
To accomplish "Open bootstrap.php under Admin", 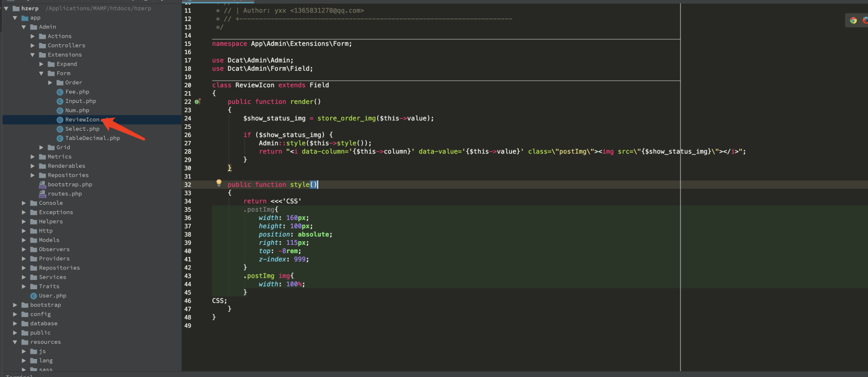I will [70, 185].
